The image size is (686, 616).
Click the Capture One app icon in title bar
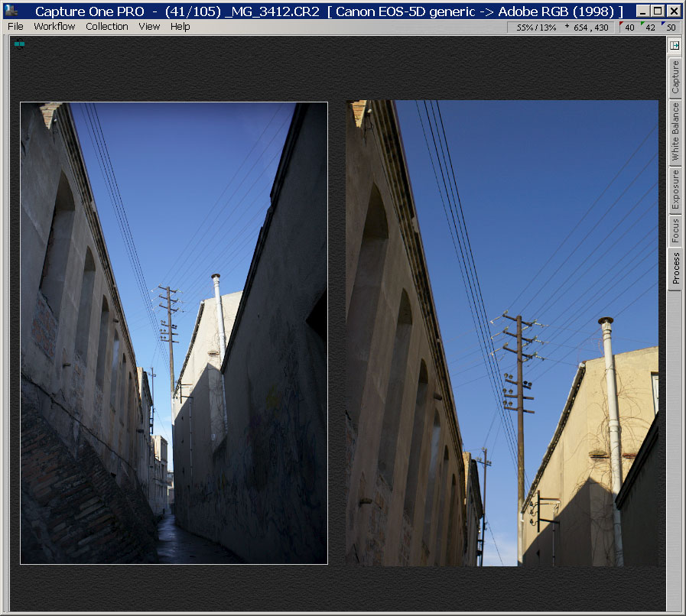[x=11, y=11]
